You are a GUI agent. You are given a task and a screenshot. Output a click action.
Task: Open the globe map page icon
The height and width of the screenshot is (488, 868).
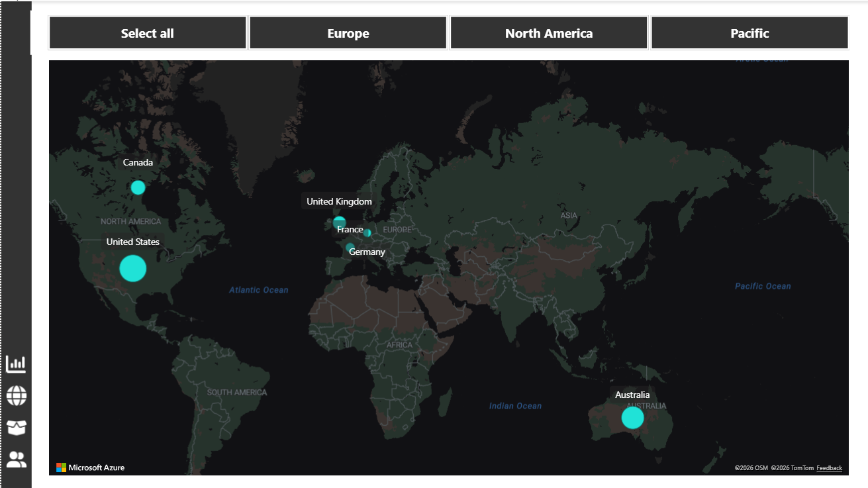coord(16,395)
